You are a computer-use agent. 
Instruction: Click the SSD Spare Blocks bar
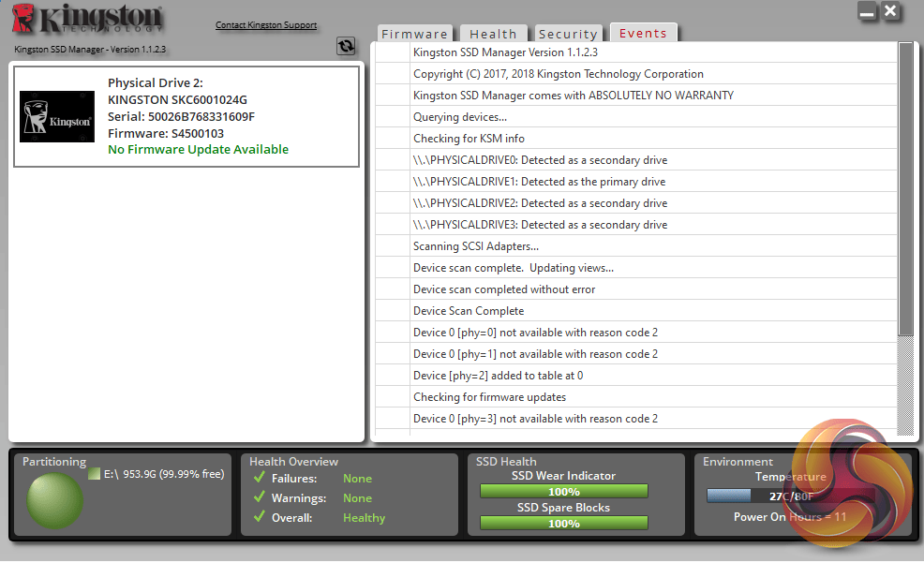pos(564,523)
